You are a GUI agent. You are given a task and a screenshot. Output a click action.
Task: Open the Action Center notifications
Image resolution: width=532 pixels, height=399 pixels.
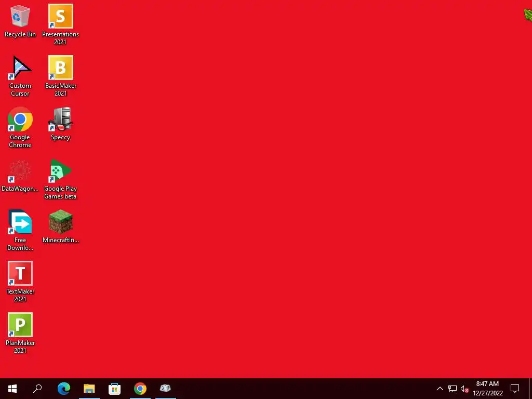coord(515,389)
